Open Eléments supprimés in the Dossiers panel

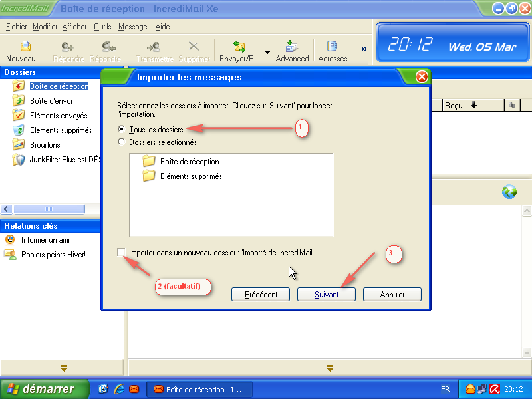pos(61,130)
